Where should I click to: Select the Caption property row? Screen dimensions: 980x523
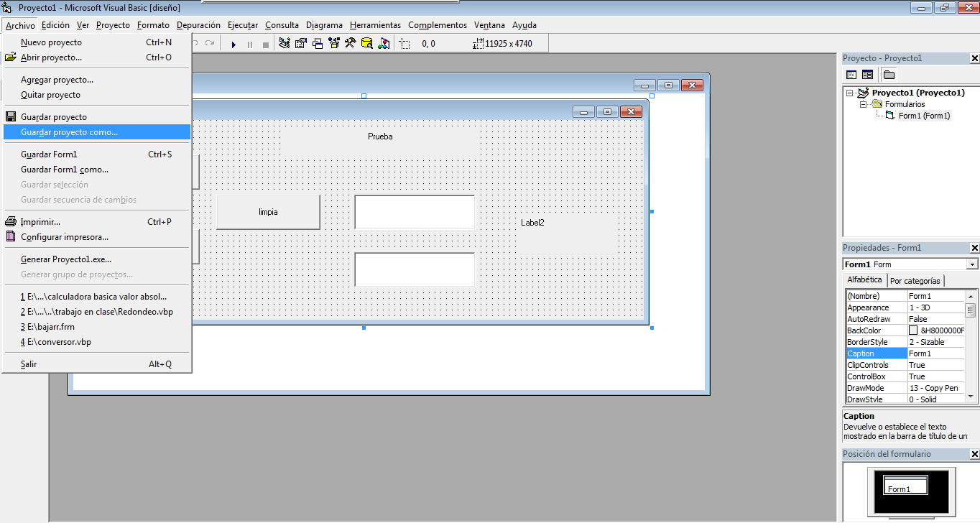(x=905, y=353)
